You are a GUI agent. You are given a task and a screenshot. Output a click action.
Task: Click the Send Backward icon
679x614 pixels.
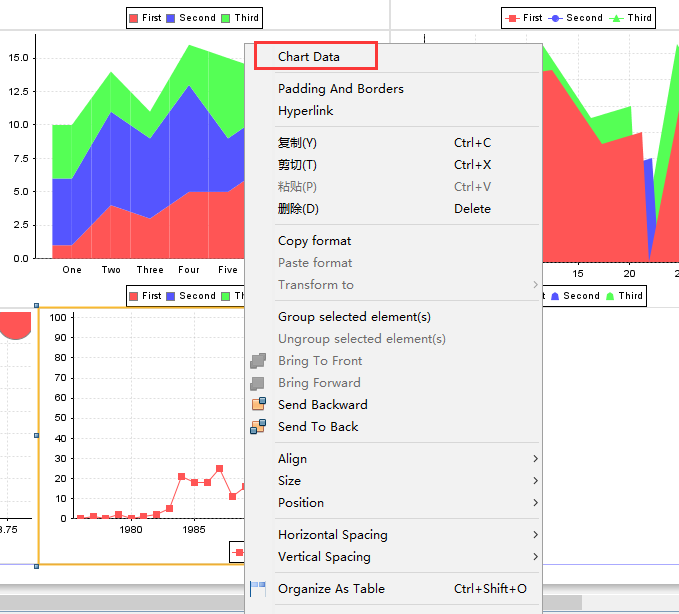pyautogui.click(x=259, y=404)
